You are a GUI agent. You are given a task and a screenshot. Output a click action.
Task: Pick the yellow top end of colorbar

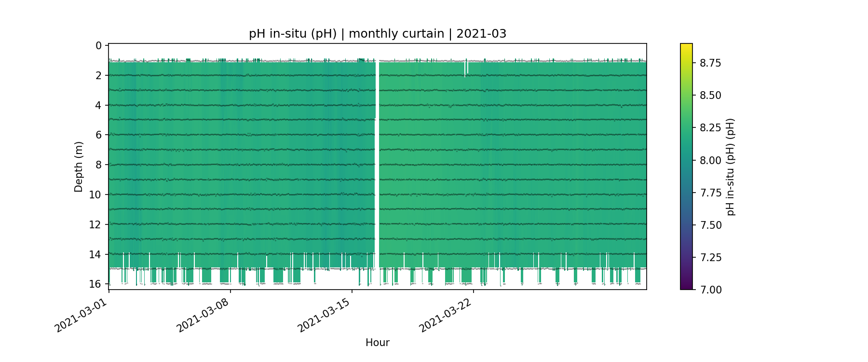coord(686,46)
